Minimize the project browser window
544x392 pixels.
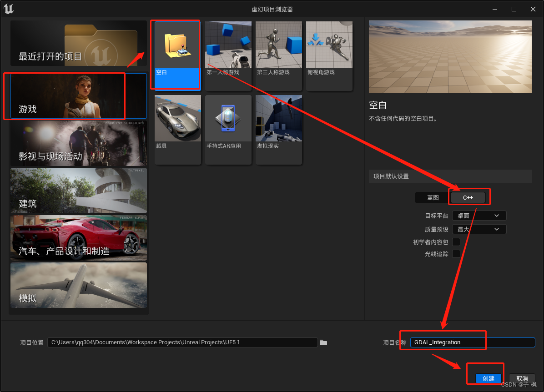[495, 10]
